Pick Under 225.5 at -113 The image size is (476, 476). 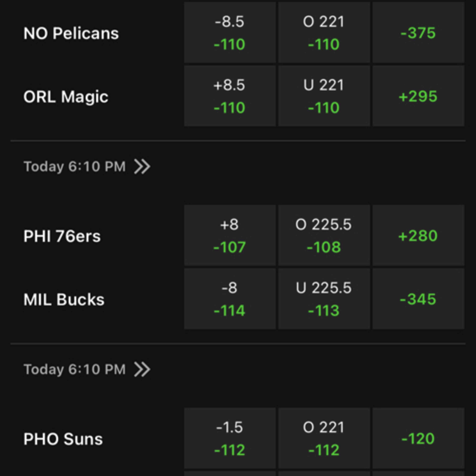click(x=324, y=299)
